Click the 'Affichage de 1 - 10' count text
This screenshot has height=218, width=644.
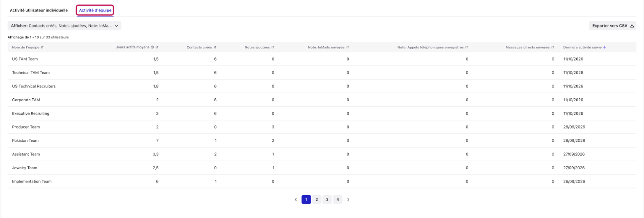click(38, 37)
